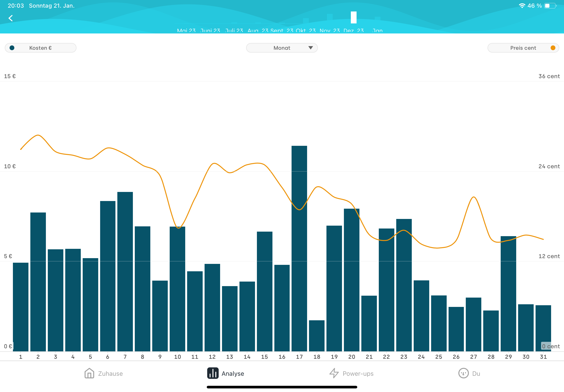Image resolution: width=564 pixels, height=392 pixels.
Task: Open the Power-ups lightning bolt icon
Action: [x=334, y=373]
